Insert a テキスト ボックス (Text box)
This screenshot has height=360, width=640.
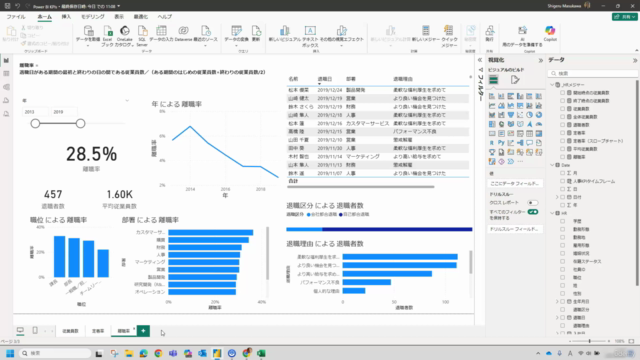pos(310,36)
